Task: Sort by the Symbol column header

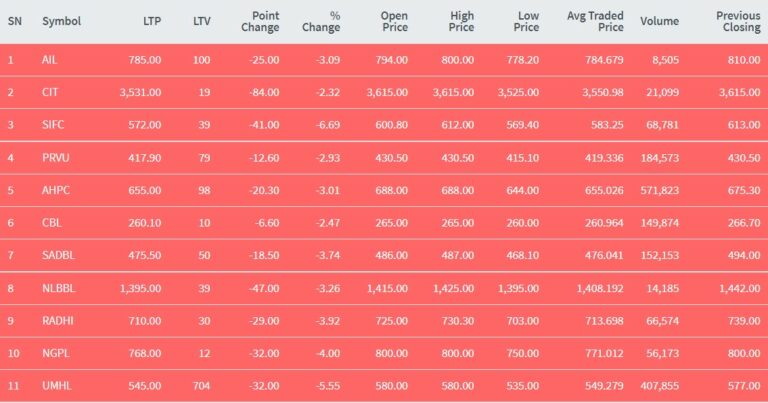Action: pos(62,21)
